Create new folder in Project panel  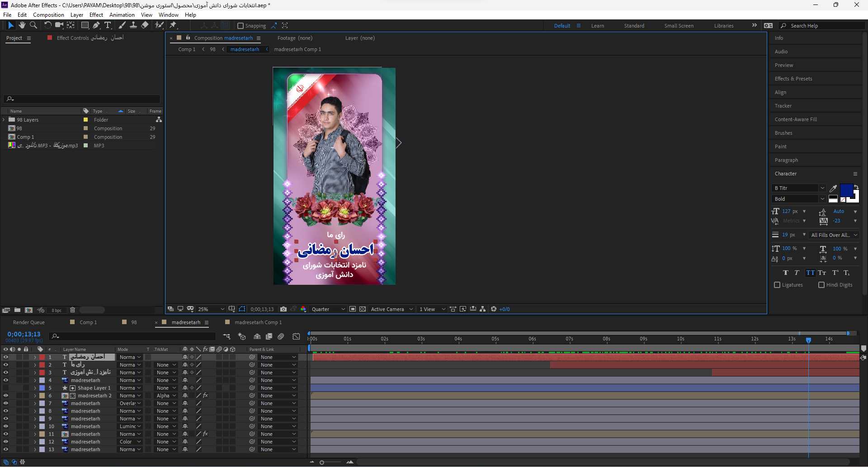[x=17, y=310]
